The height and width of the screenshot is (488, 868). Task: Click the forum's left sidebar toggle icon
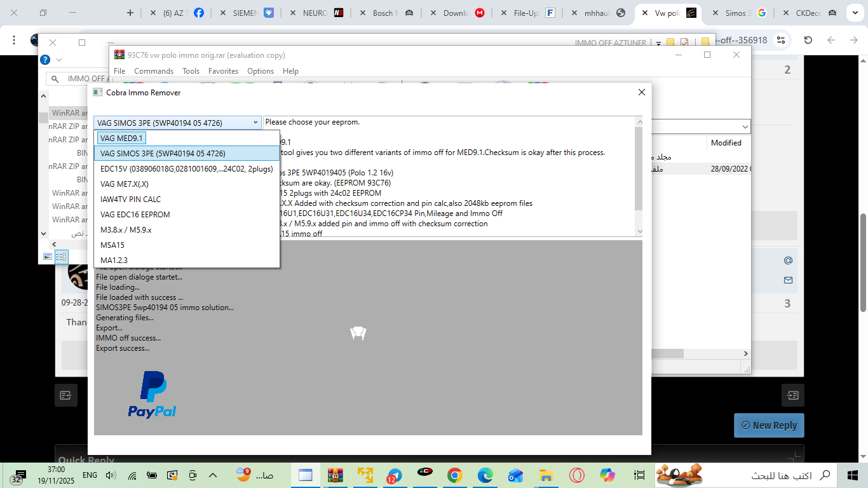[66, 395]
